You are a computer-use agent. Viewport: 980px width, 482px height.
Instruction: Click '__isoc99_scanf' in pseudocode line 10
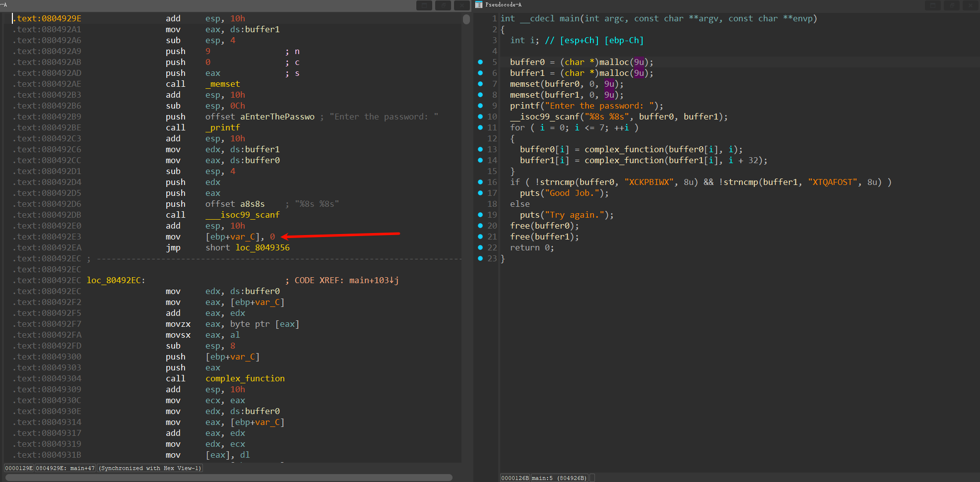[545, 117]
